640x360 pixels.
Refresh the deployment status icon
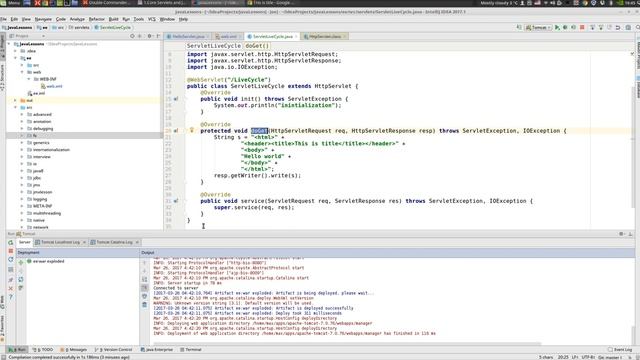[x=21, y=280]
